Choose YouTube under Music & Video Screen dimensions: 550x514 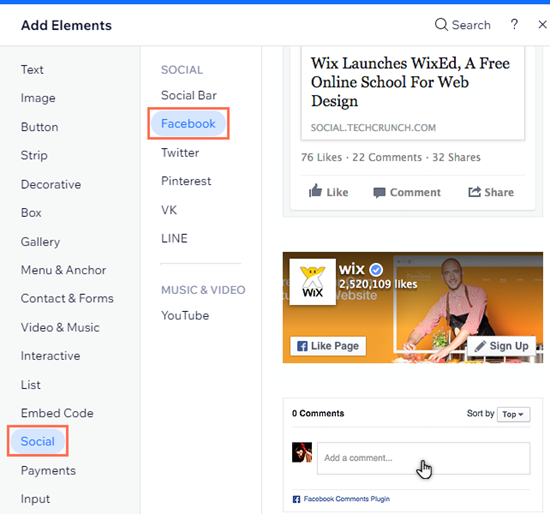pyautogui.click(x=185, y=315)
